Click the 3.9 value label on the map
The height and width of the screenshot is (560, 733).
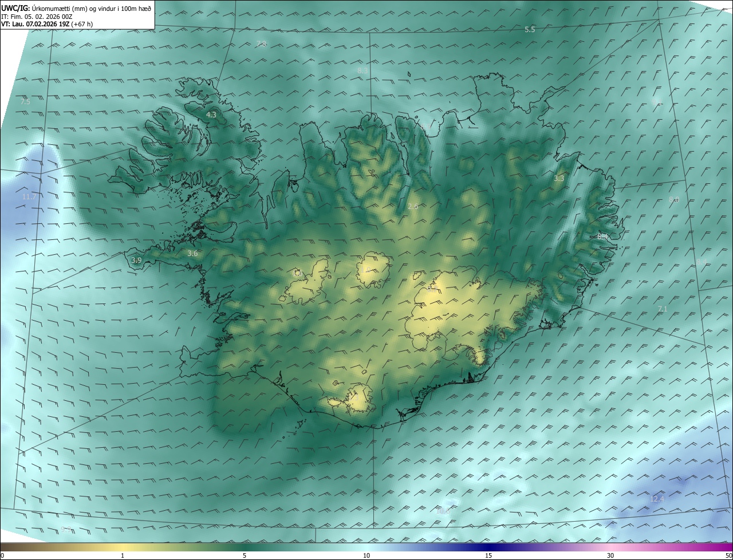pyautogui.click(x=136, y=260)
